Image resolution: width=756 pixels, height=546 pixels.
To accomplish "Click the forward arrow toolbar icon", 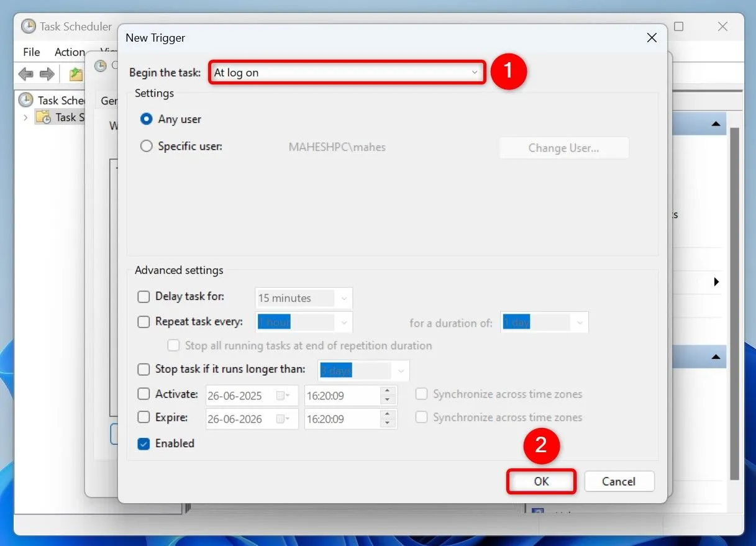I will tap(47, 75).
